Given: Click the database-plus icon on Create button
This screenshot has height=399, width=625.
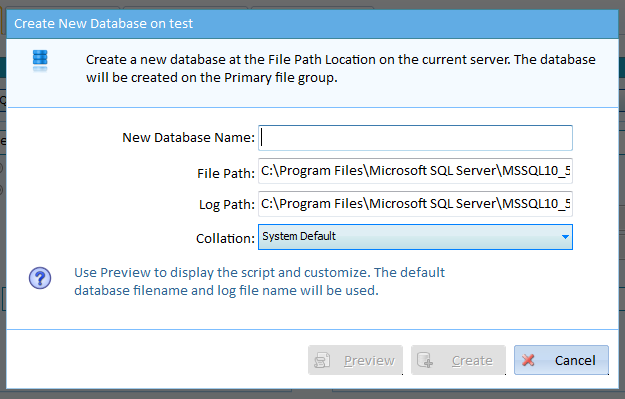Looking at the screenshot, I should tap(425, 360).
